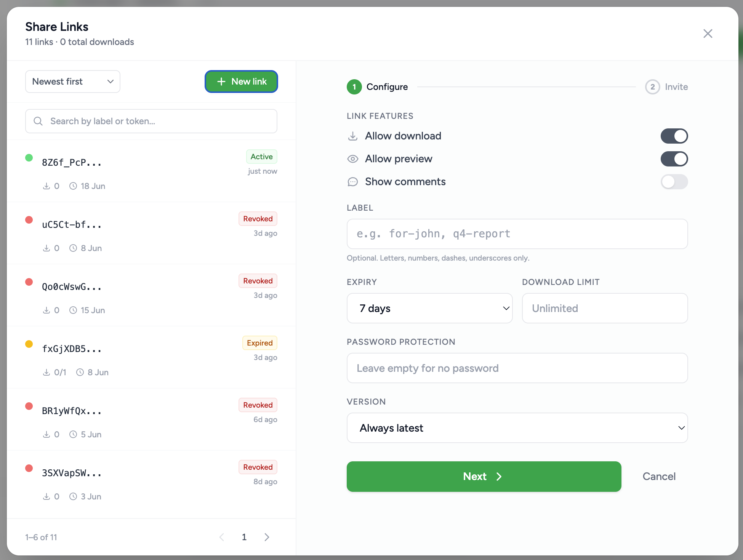The width and height of the screenshot is (743, 560).
Task: Click red status dot of 3SXVapSW...
Action: tap(29, 468)
